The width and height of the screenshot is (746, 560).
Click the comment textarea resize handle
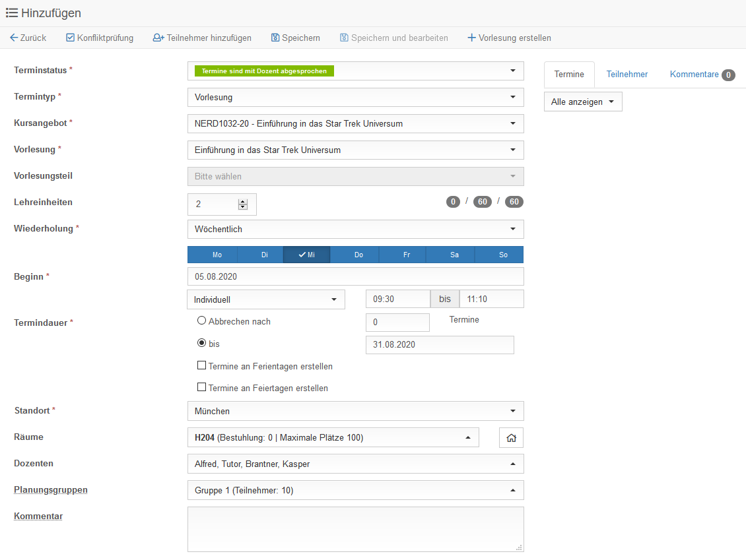click(x=519, y=547)
